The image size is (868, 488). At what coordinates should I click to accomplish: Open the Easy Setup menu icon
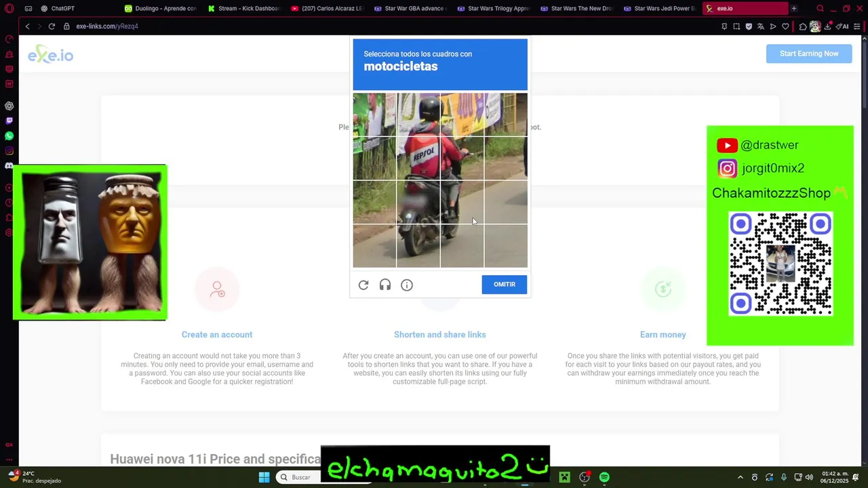point(857,26)
